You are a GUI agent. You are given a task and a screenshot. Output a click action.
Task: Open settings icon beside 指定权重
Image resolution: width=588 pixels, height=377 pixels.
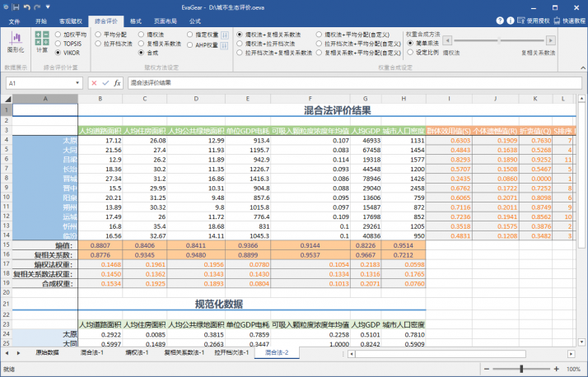(225, 35)
